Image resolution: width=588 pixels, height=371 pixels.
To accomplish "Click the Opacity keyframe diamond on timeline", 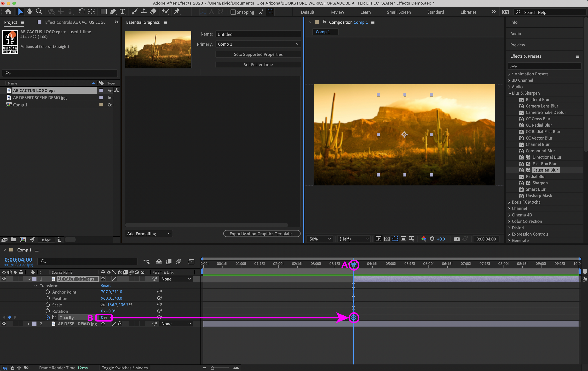I will (x=353, y=317).
